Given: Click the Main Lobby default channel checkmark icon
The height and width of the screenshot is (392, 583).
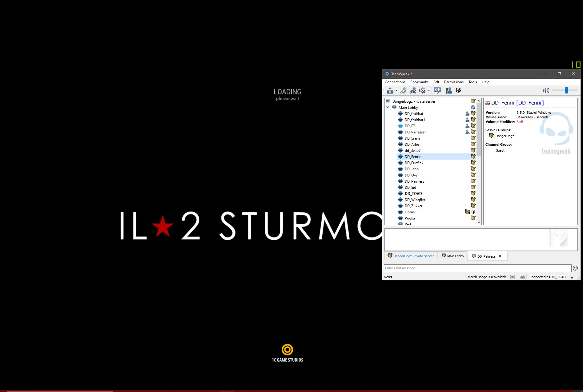Looking at the screenshot, I should pyautogui.click(x=473, y=108).
